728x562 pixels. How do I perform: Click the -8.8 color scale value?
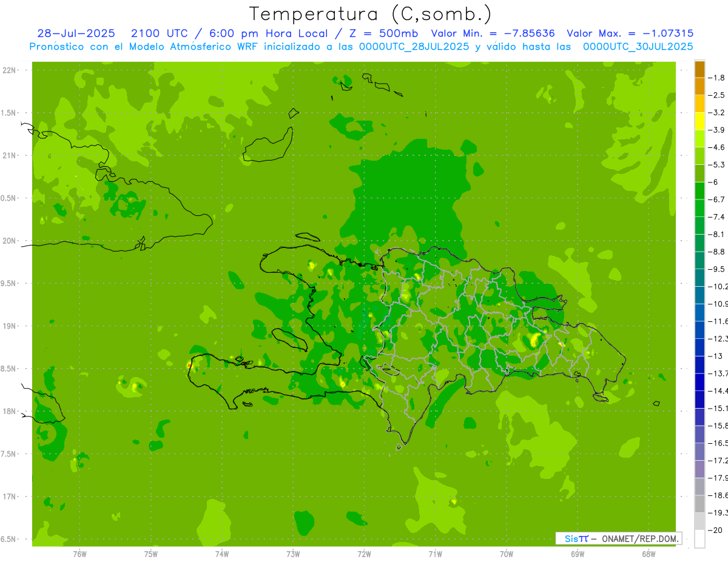717,252
